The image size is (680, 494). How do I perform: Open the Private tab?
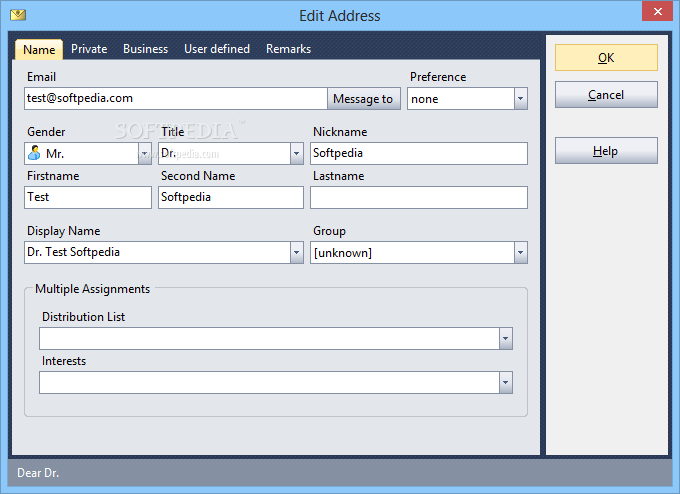point(89,49)
